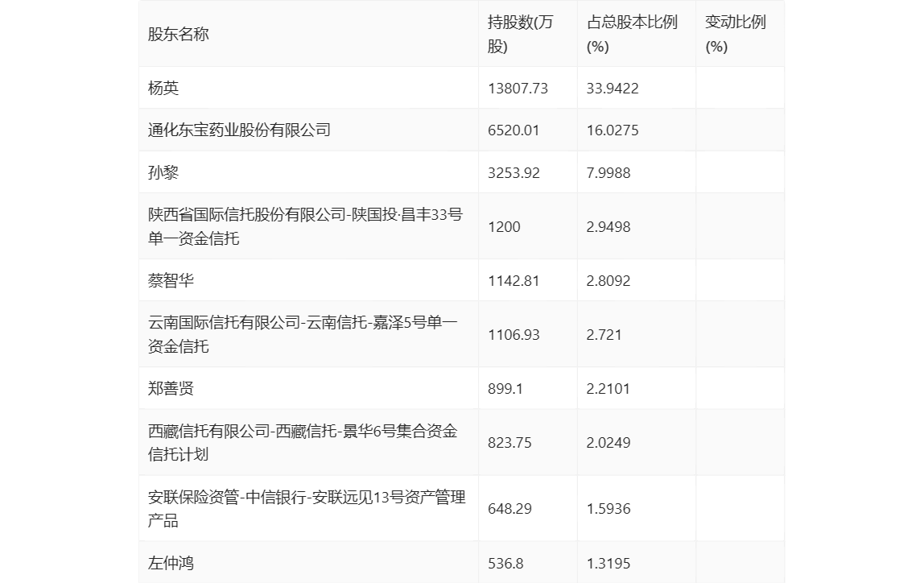Click the 变动比例(%) column header
This screenshot has width=924, height=583.
click(736, 34)
